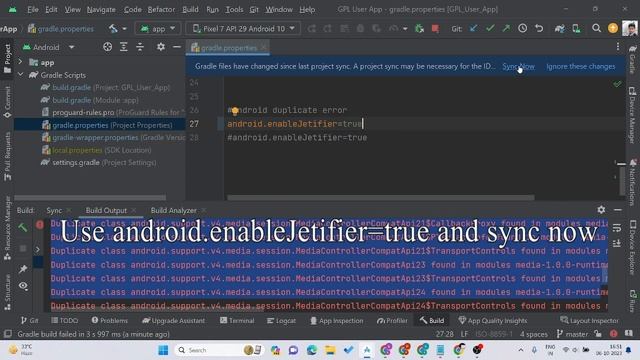Open the Refactor menu
Image resolution: width=640 pixels, height=360 pixels.
(x=161, y=9)
